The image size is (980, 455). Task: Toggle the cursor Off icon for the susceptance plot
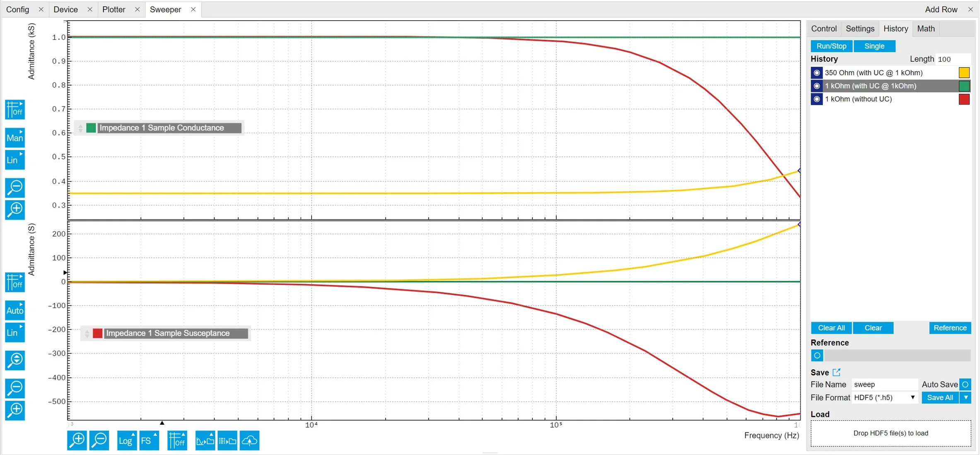15,282
